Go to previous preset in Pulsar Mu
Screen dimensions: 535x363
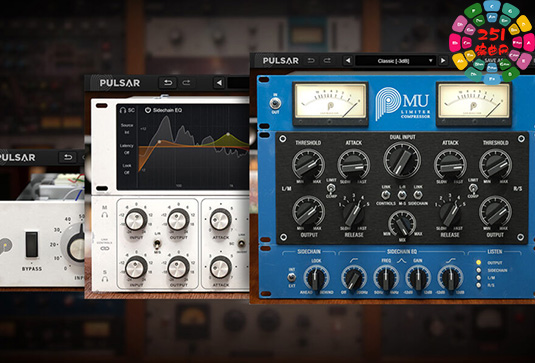348,61
